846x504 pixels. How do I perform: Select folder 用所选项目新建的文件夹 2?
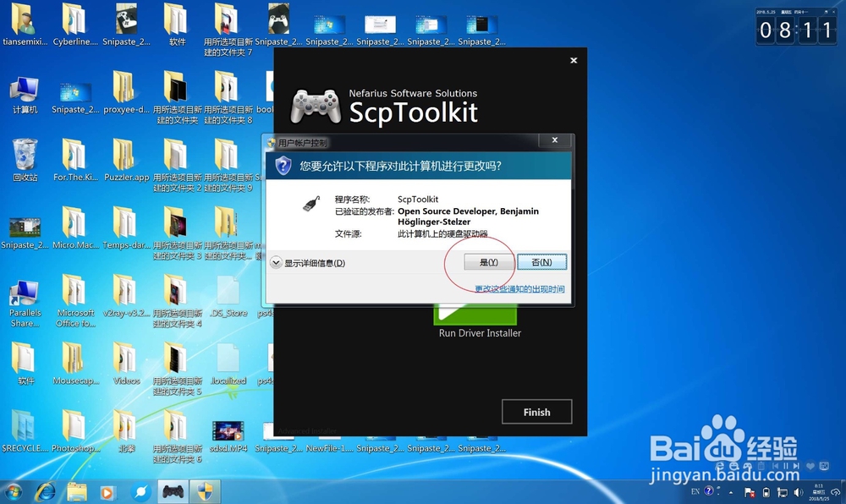click(x=177, y=166)
